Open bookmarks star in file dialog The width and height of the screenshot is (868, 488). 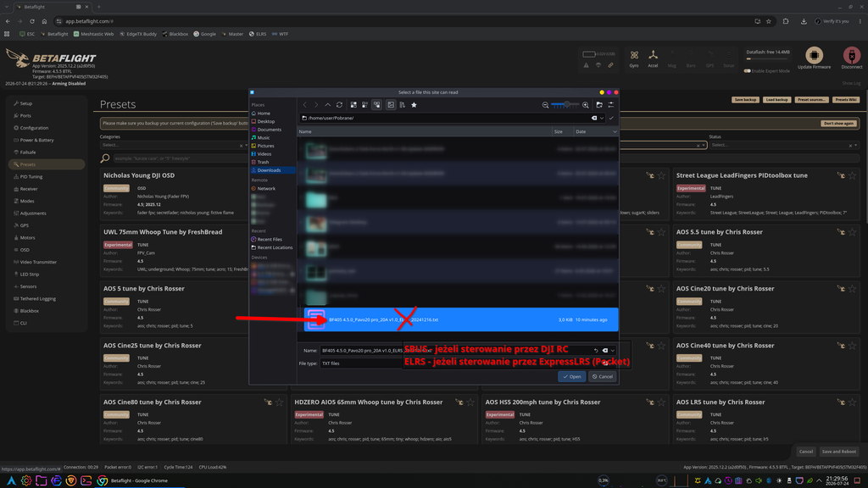coord(414,104)
